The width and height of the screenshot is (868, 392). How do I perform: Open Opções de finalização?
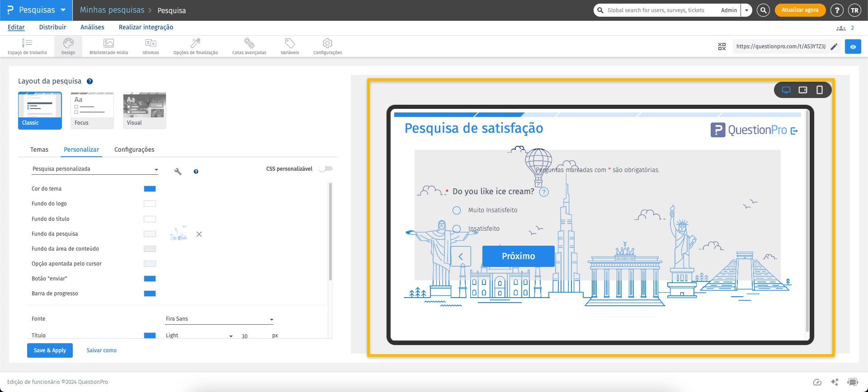[x=195, y=47]
